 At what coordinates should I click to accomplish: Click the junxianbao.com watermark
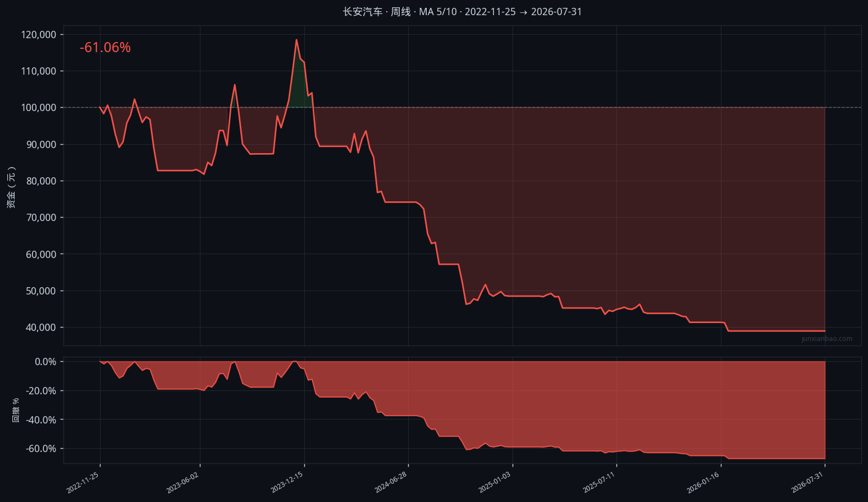coord(827,339)
